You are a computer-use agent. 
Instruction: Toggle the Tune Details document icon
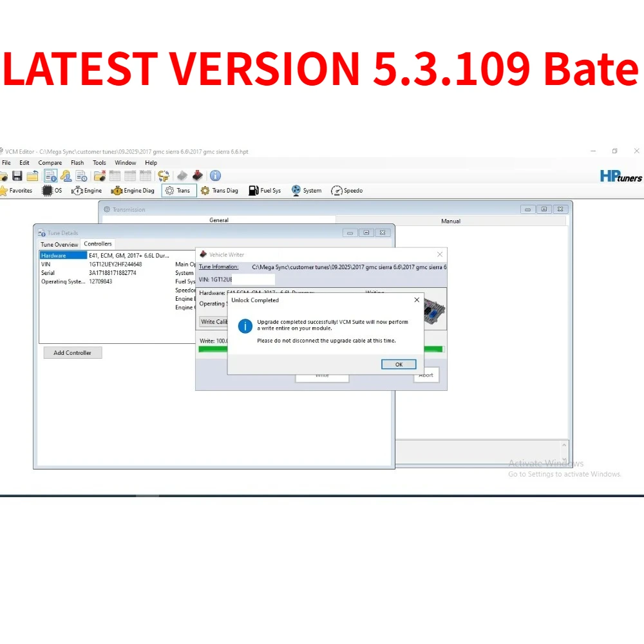pos(51,176)
